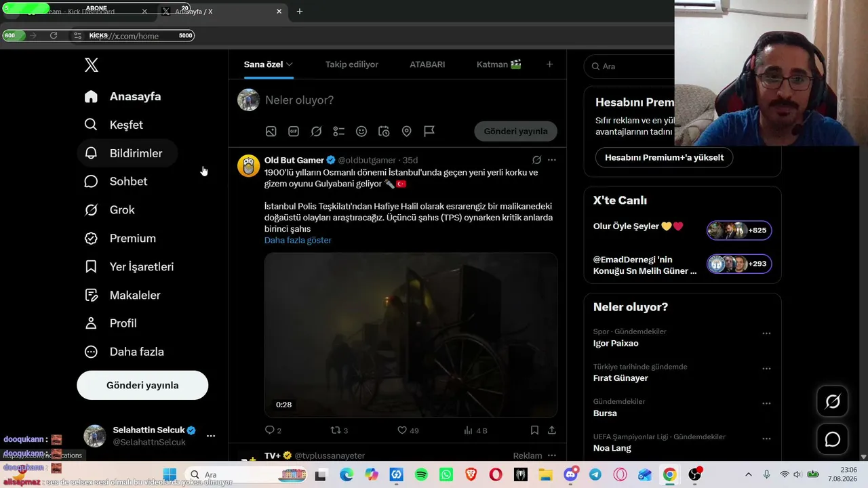Click the flag icon in compose toolbar
The image size is (868, 488).
coord(429,131)
